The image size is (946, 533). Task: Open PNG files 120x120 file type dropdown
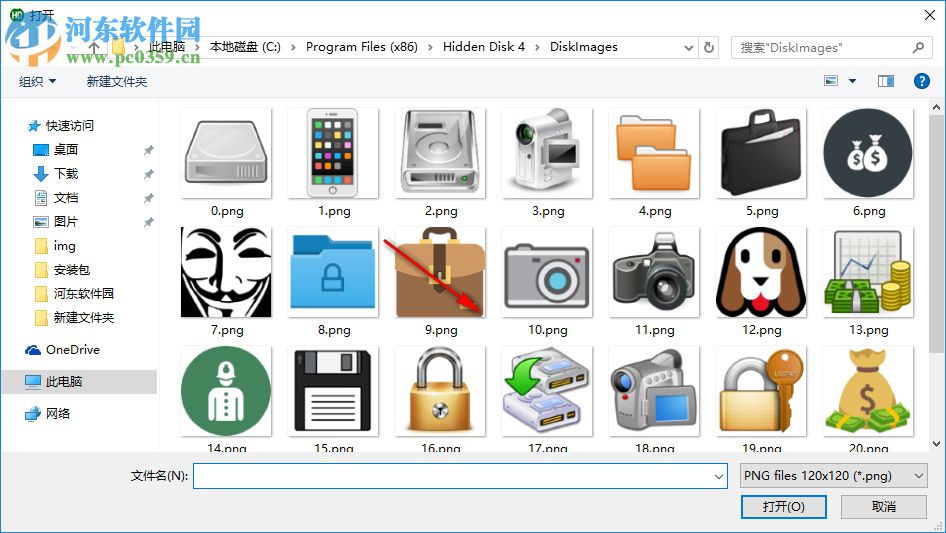[x=834, y=476]
